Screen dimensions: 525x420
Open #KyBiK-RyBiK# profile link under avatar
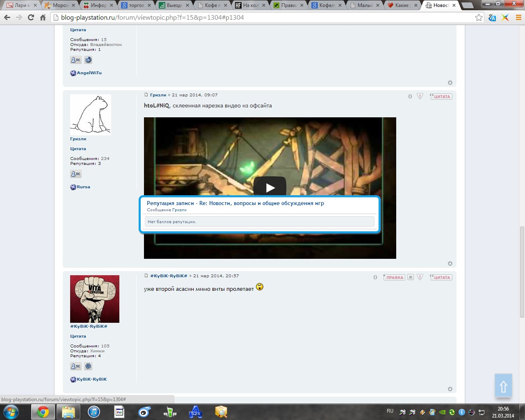(89, 326)
